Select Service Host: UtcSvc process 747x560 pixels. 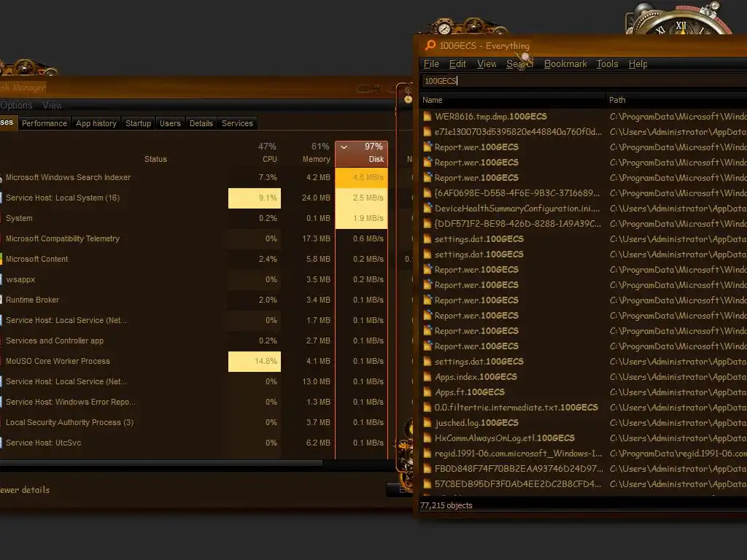(x=43, y=443)
